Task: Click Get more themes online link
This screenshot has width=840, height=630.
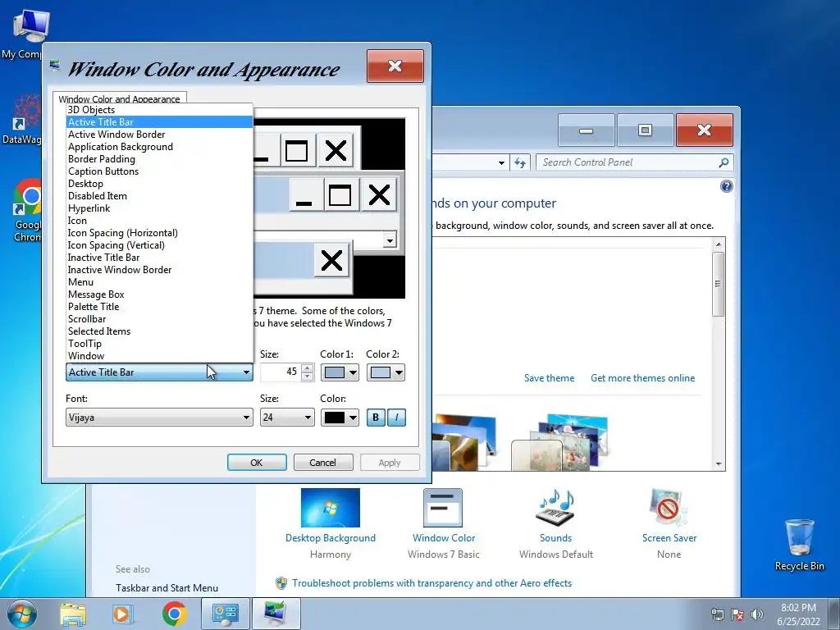Action: pyautogui.click(x=643, y=378)
